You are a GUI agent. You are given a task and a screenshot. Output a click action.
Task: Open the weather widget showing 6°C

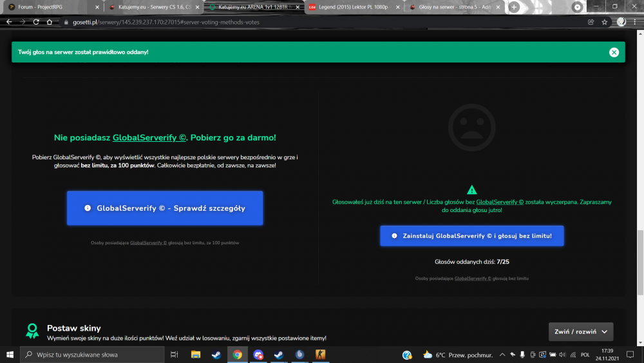click(x=457, y=355)
